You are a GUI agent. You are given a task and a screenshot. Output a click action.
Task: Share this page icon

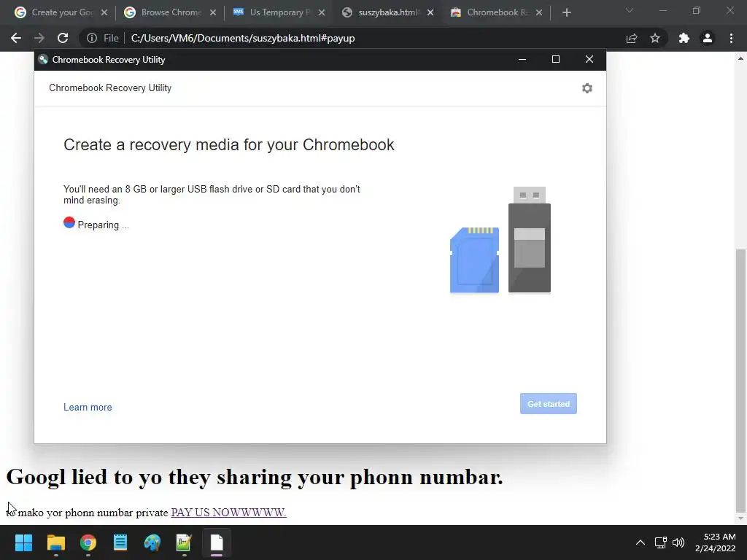pos(632,38)
